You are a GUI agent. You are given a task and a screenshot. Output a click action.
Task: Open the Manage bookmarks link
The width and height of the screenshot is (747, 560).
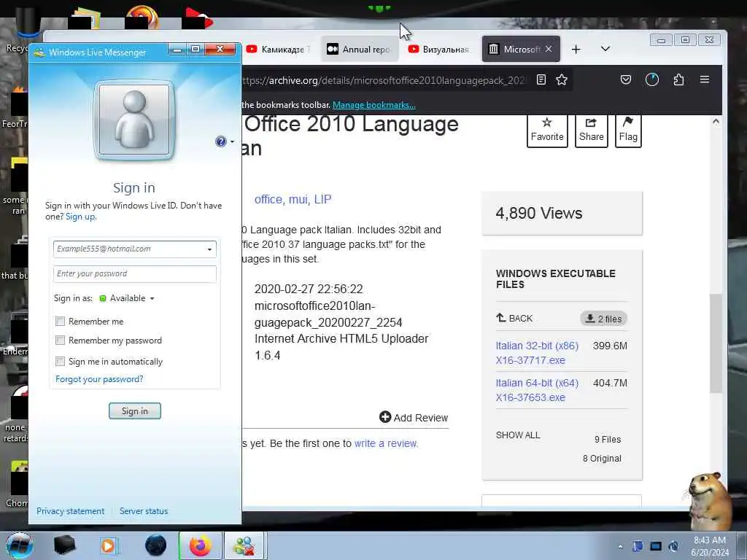374,105
